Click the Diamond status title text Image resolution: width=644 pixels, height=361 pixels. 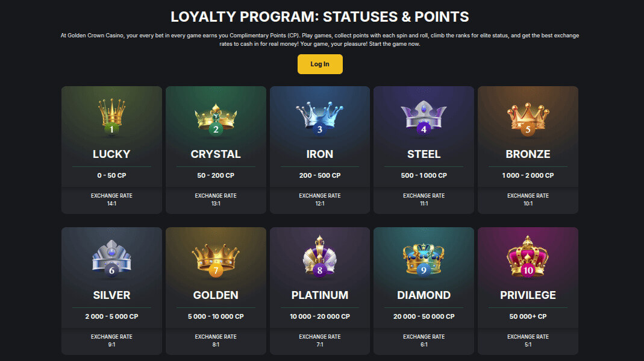(424, 295)
